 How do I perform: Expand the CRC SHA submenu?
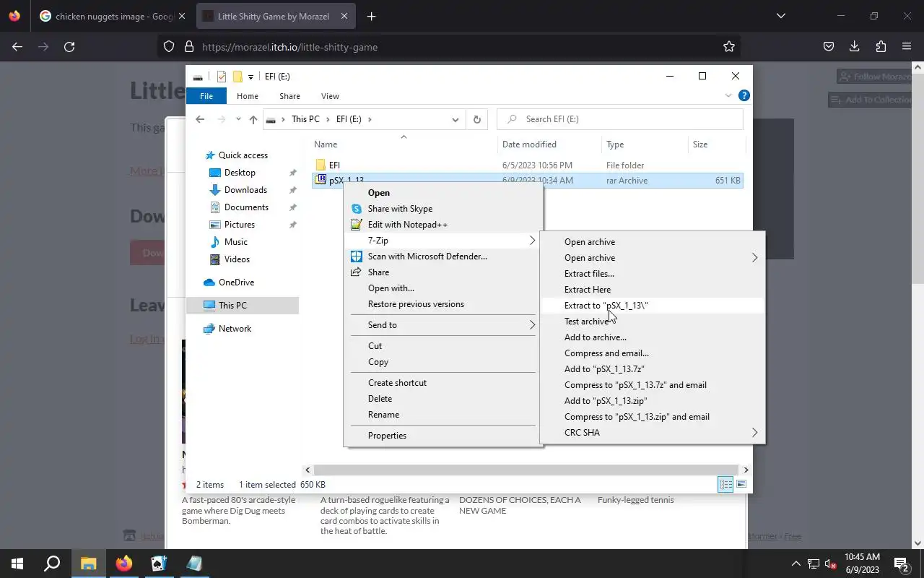755,433
